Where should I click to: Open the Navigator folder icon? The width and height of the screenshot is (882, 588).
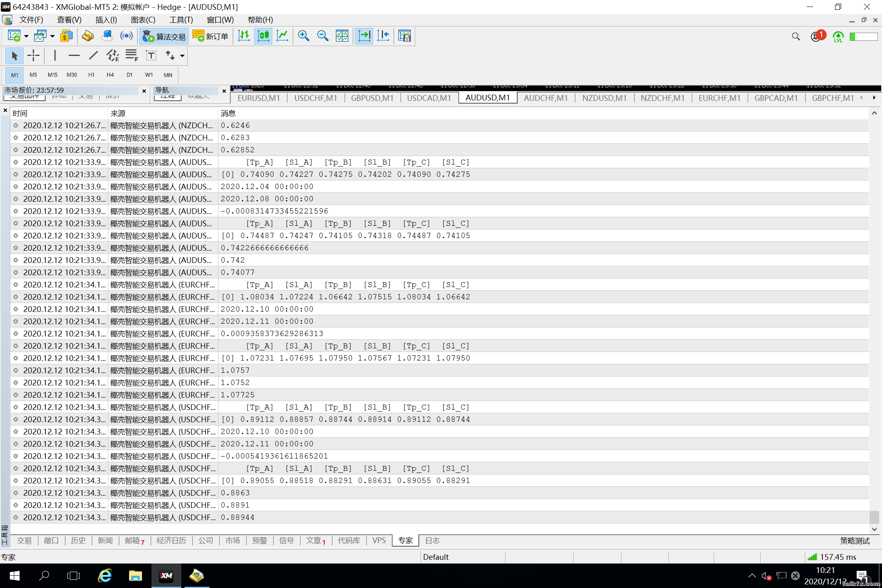87,36
